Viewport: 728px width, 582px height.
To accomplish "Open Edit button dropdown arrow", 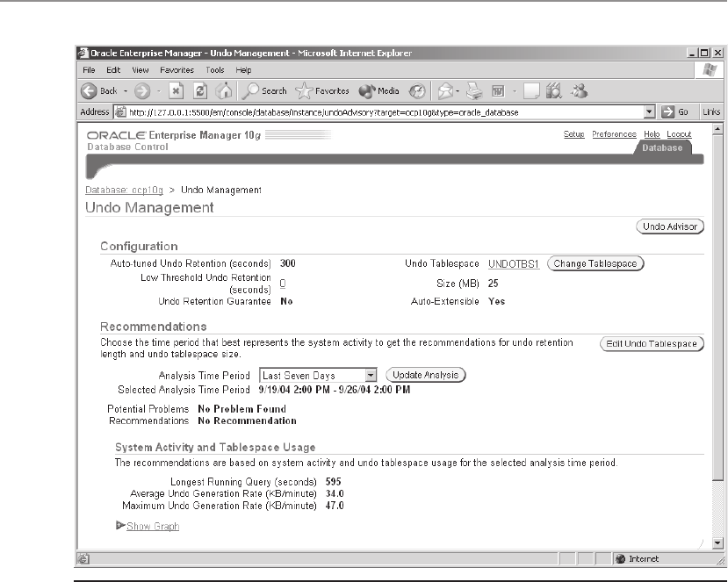I will pos(515,91).
